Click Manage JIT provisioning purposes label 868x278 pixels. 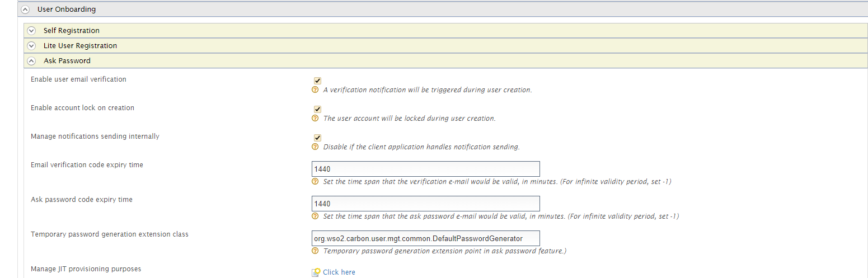point(86,269)
